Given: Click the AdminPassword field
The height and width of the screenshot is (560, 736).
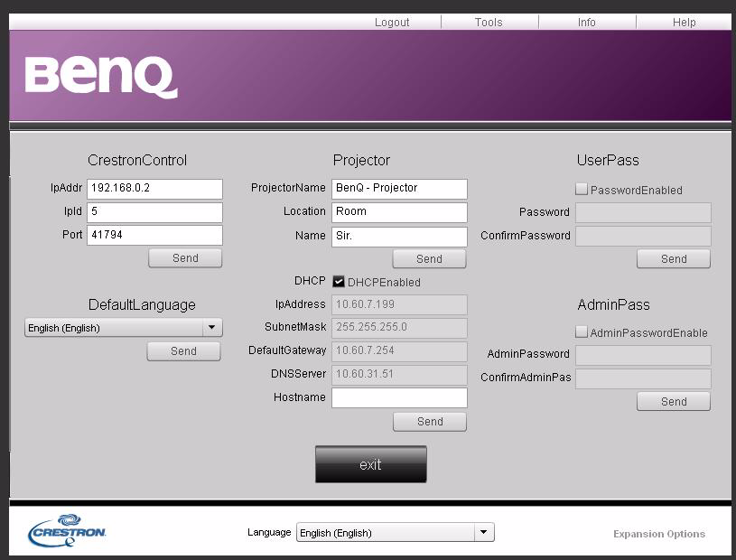Looking at the screenshot, I should 644,355.
